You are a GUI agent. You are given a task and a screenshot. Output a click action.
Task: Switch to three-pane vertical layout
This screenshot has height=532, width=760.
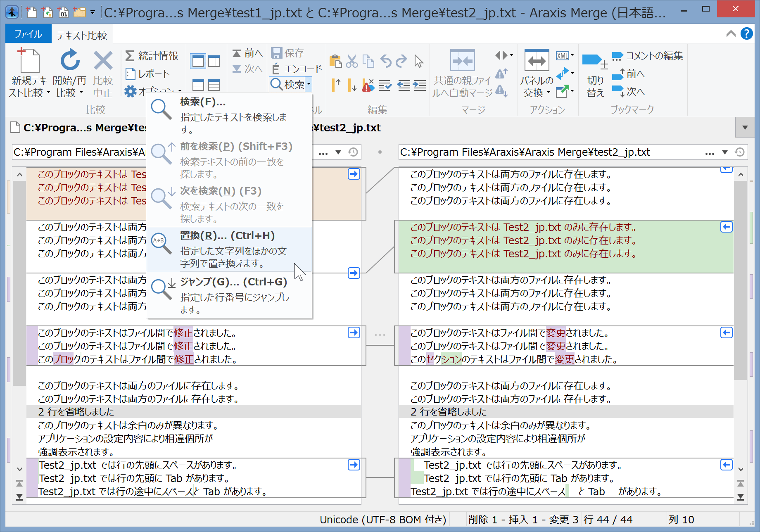(x=214, y=62)
